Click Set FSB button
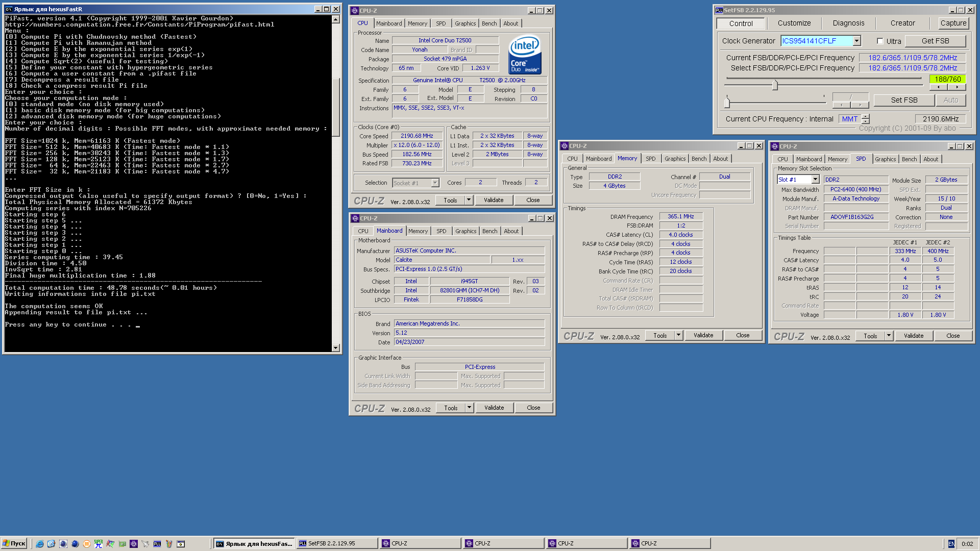Screen dimensions: 980x551 904,100
